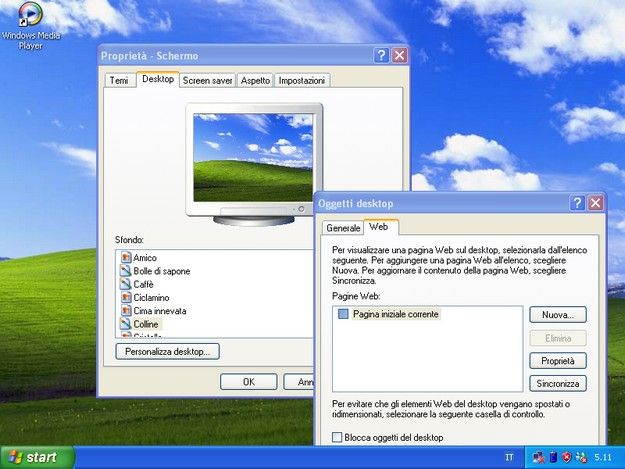Switch to the Desktop tab

(x=158, y=79)
